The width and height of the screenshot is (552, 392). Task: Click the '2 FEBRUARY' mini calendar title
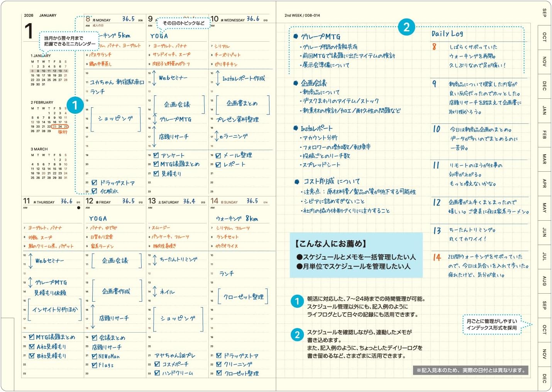(x=42, y=102)
